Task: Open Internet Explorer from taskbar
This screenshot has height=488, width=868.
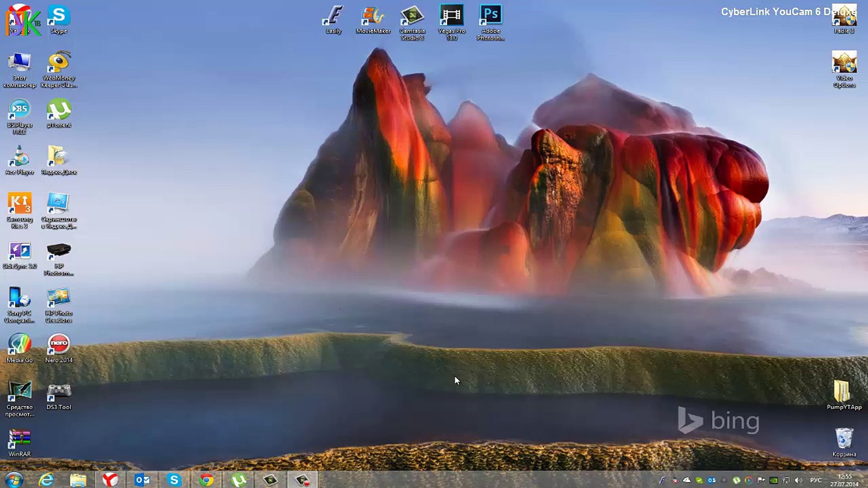Action: pyautogui.click(x=46, y=479)
